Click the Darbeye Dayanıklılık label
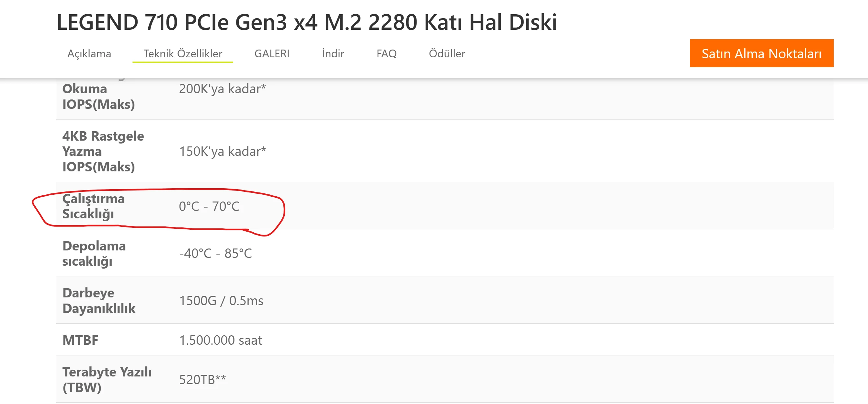868x404 pixels. 99,300
